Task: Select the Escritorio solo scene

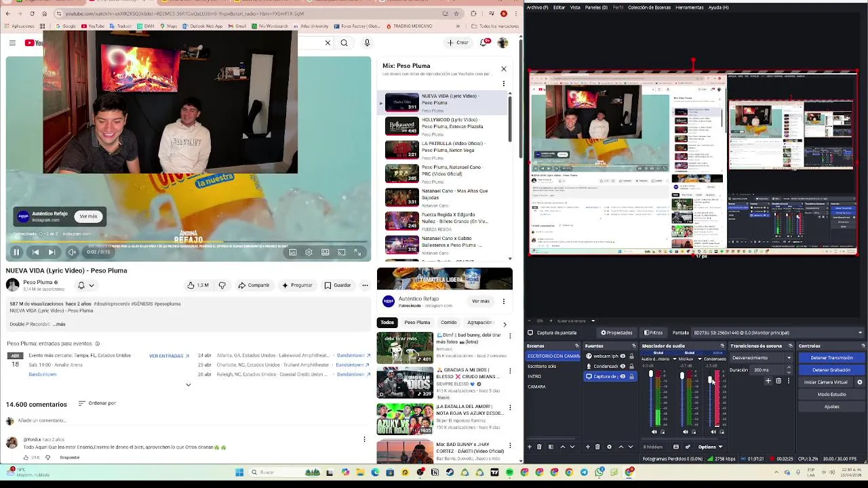Action: pos(553,366)
